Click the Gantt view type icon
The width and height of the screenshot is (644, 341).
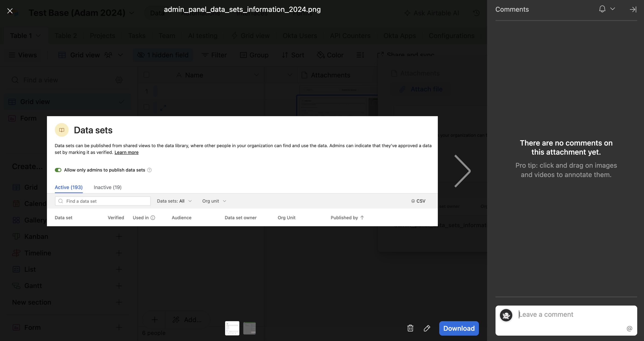pyautogui.click(x=16, y=285)
